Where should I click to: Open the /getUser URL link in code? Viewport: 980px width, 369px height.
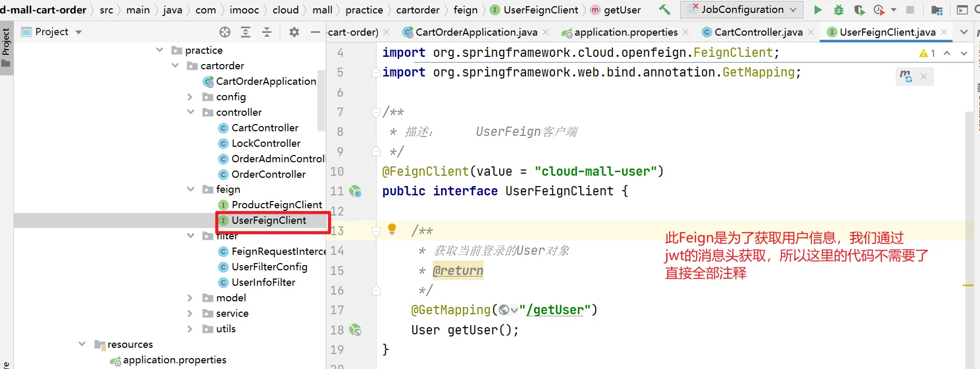554,310
